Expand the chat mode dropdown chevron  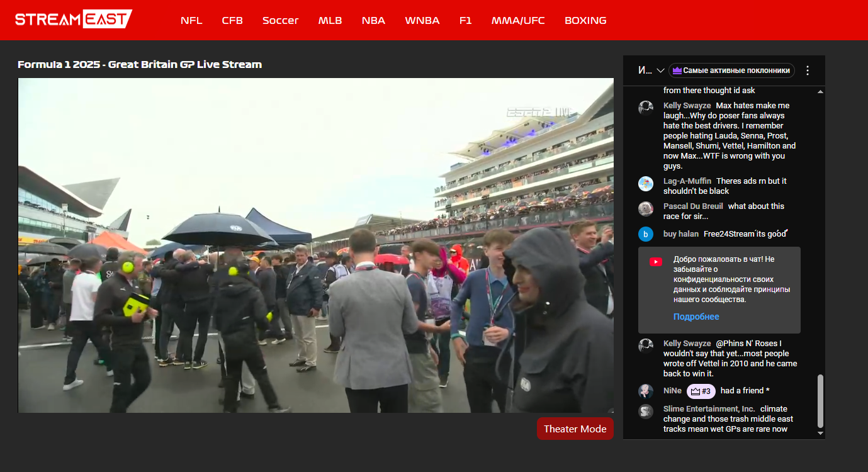[660, 70]
